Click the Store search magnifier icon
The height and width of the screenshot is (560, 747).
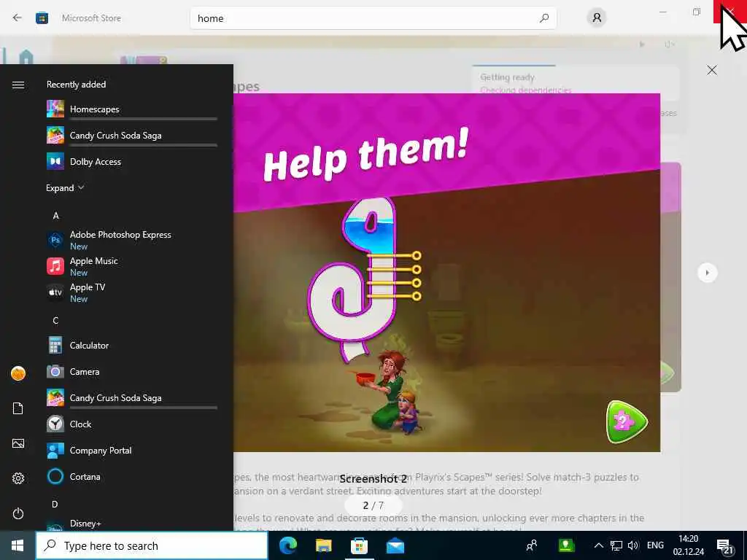click(x=544, y=18)
